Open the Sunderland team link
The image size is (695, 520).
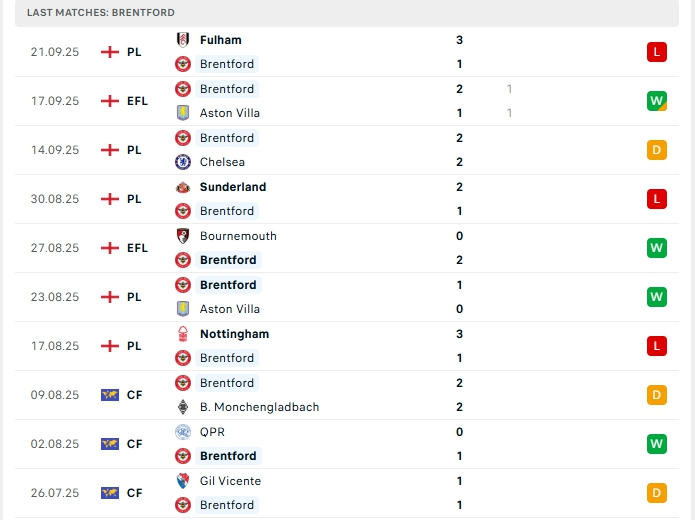tap(233, 187)
